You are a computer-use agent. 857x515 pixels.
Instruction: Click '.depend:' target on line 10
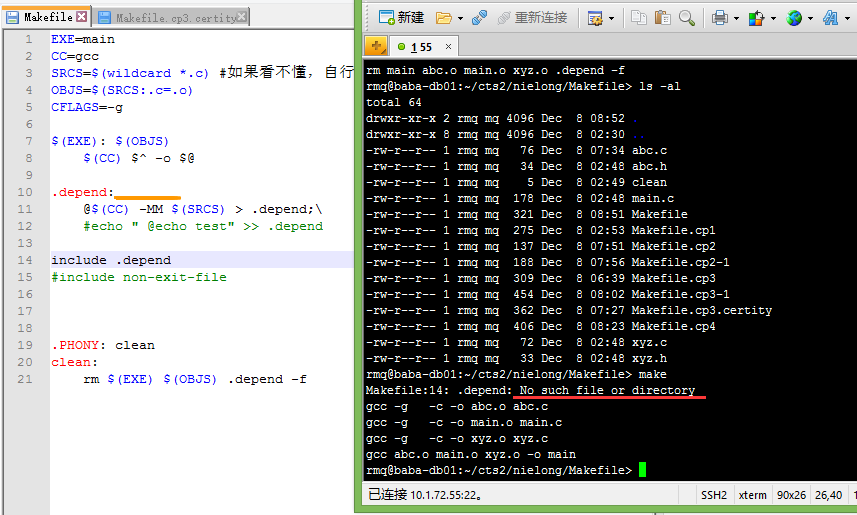[x=83, y=192]
